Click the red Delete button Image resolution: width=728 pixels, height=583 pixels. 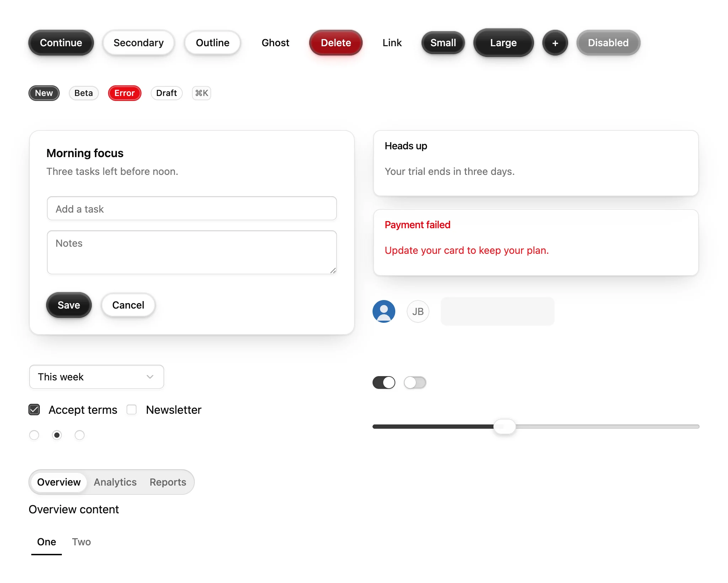click(336, 43)
